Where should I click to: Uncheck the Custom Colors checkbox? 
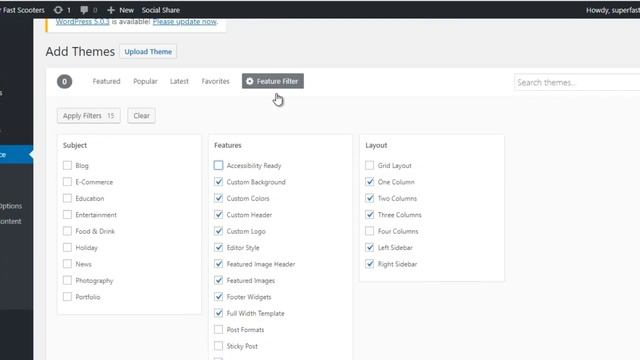(218, 198)
